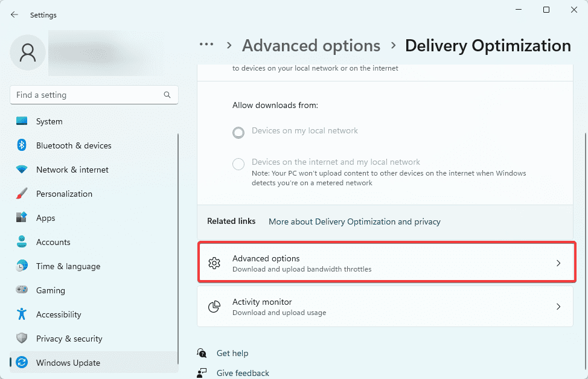Open Activity monitor usage row
Screen dimensions: 588x379
pos(385,307)
